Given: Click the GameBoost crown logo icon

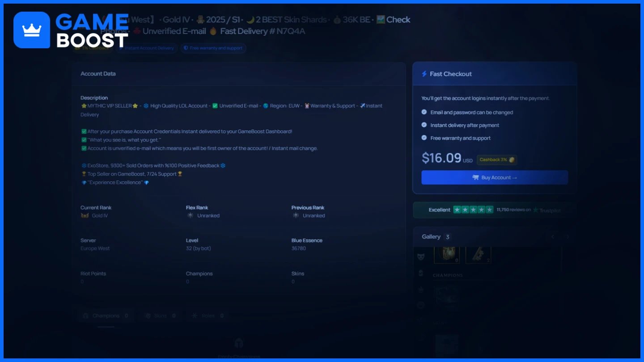Looking at the screenshot, I should pyautogui.click(x=32, y=30).
